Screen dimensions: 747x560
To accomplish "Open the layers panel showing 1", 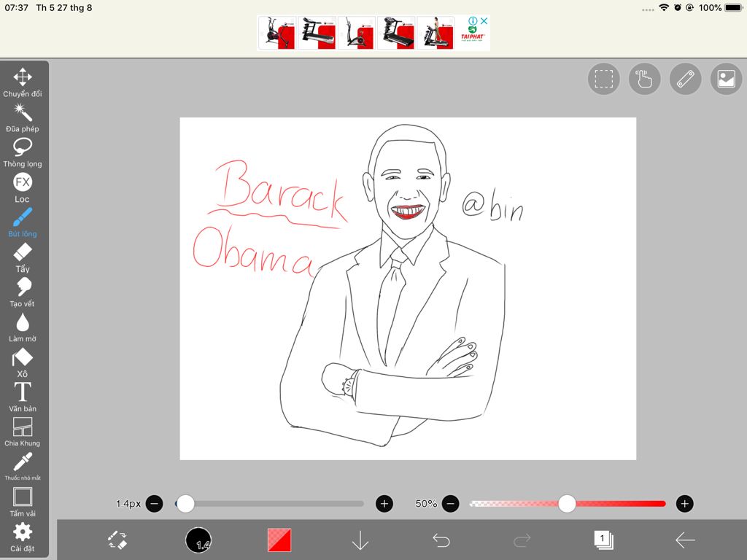I will pos(603,540).
